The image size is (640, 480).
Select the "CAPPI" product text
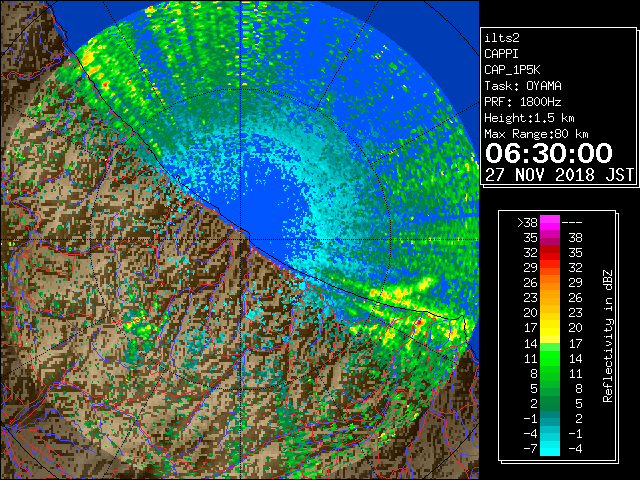click(501, 54)
